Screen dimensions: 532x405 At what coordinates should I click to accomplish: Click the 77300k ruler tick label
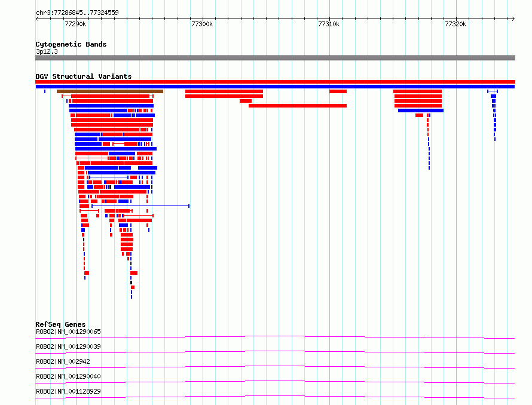[x=202, y=24]
